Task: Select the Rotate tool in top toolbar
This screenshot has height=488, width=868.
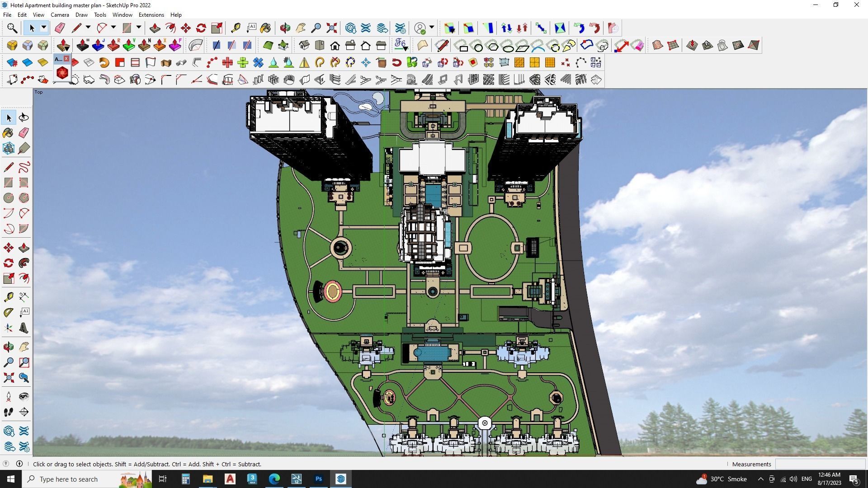Action: tap(201, 28)
